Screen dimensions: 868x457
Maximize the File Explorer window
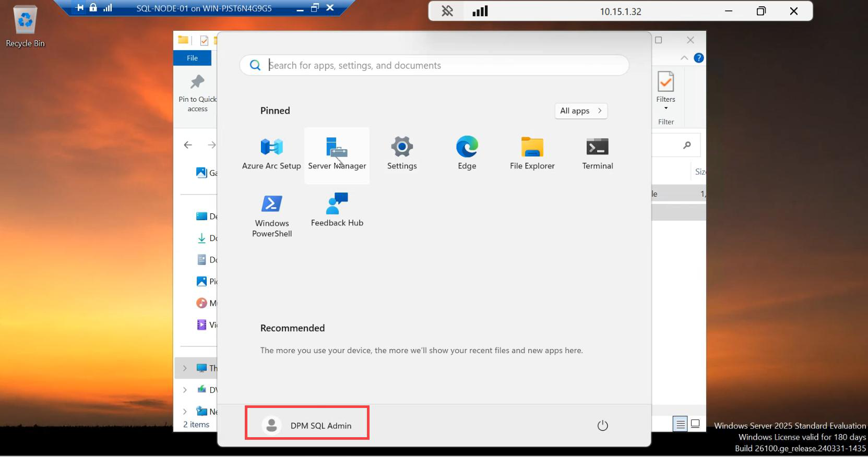(x=659, y=40)
